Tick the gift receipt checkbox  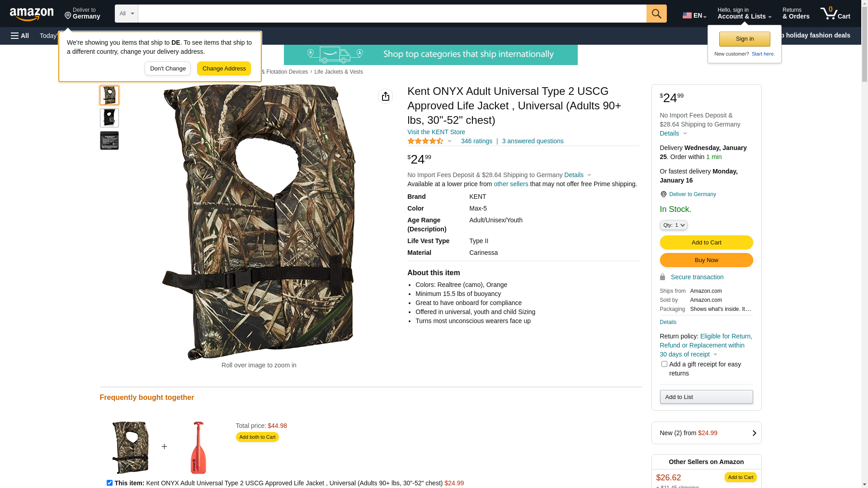coord(664,364)
